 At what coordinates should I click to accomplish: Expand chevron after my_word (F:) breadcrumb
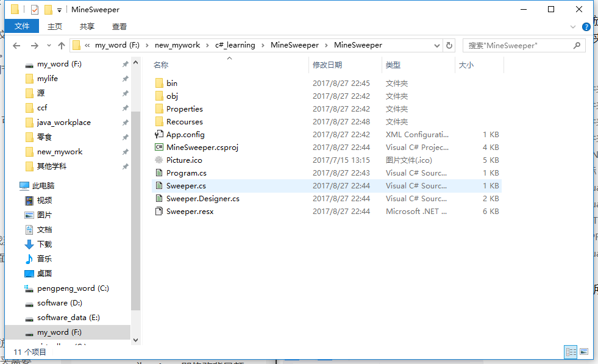(147, 45)
